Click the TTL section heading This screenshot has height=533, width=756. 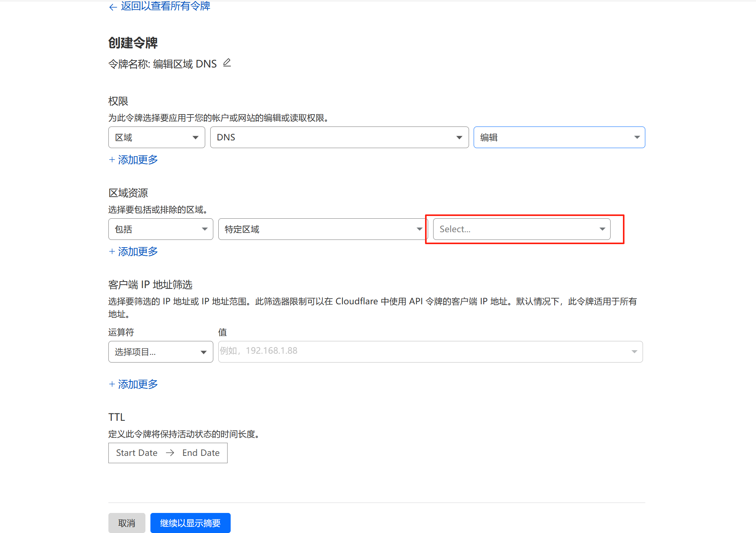coord(116,417)
